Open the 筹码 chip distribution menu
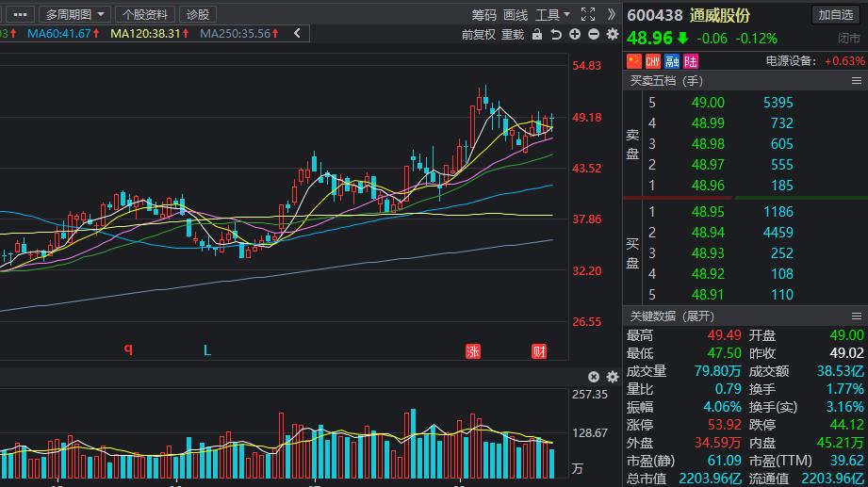The height and width of the screenshot is (487, 868). (483, 14)
